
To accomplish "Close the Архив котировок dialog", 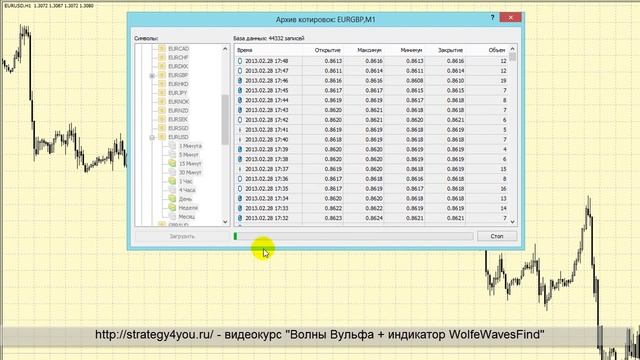I will click(x=510, y=18).
